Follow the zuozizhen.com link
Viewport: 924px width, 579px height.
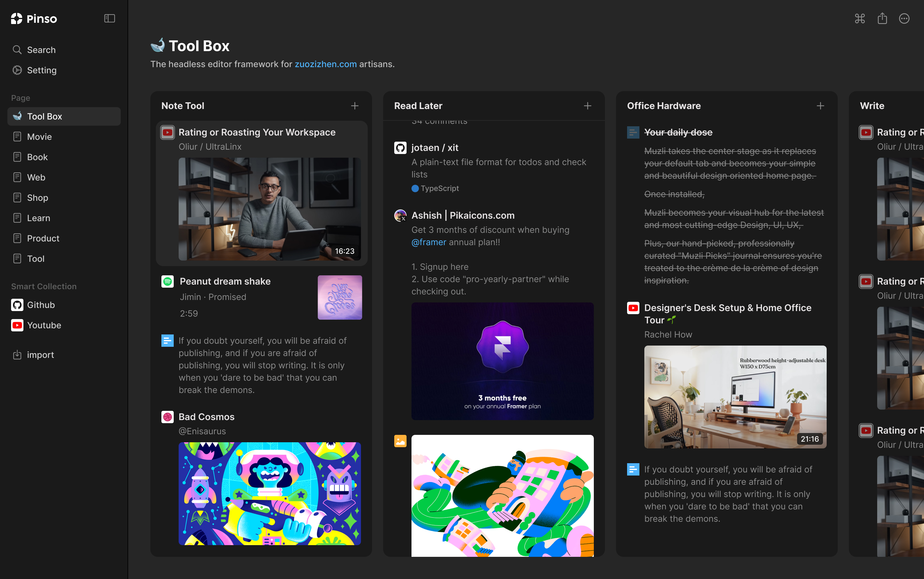pyautogui.click(x=326, y=64)
